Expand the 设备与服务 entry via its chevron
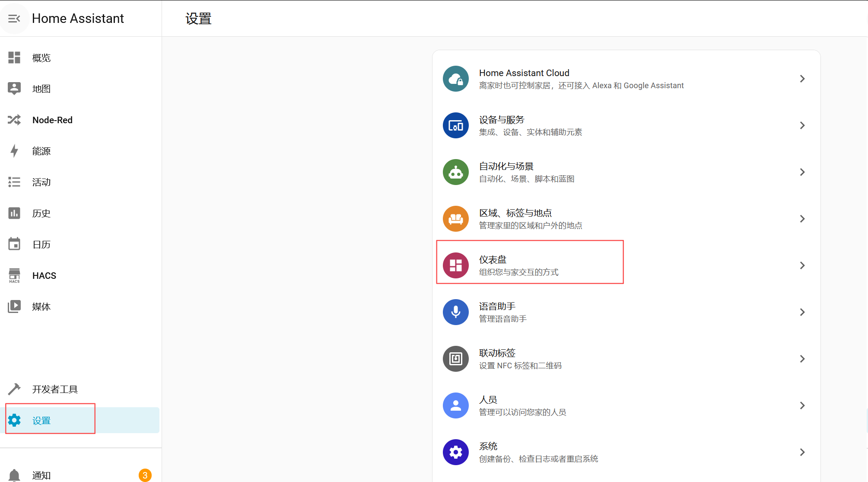The width and height of the screenshot is (868, 482). [x=802, y=125]
